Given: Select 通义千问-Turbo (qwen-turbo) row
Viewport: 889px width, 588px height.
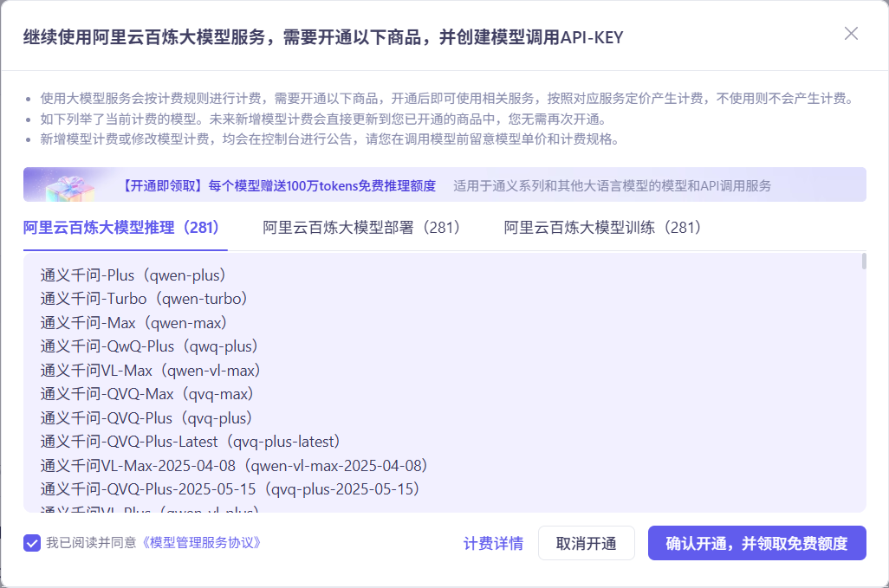Looking at the screenshot, I should (x=144, y=299).
